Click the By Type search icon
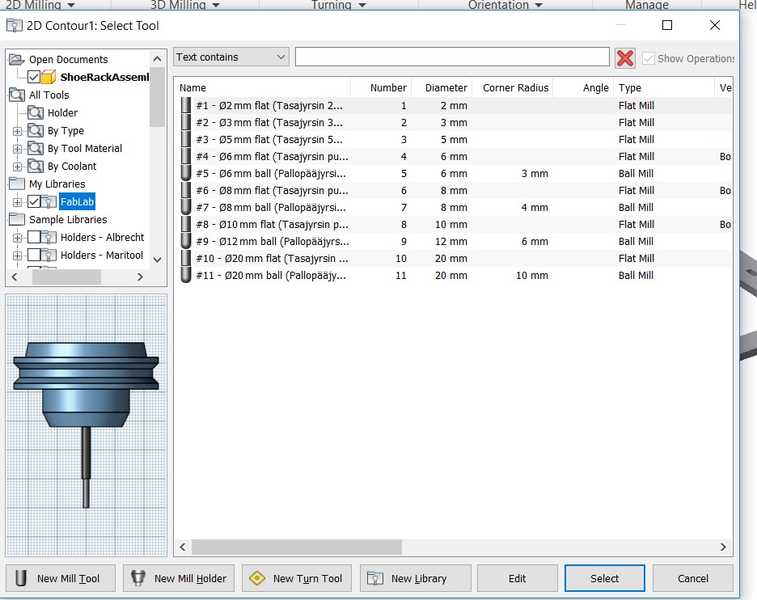 click(35, 130)
